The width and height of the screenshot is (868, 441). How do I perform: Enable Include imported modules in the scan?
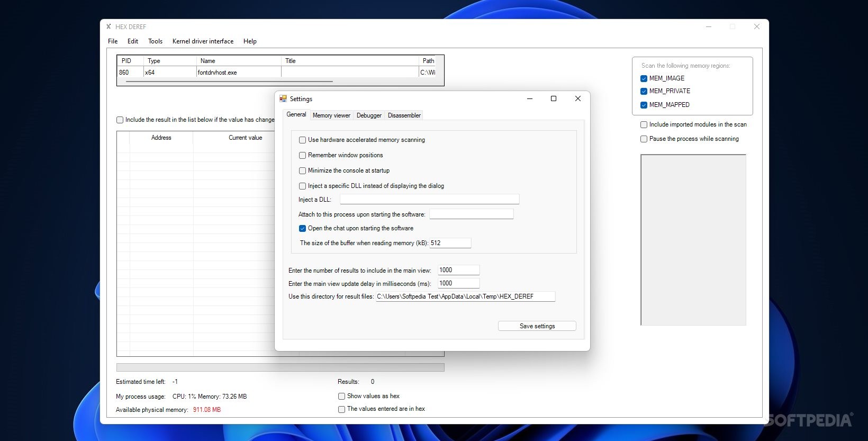pyautogui.click(x=644, y=124)
